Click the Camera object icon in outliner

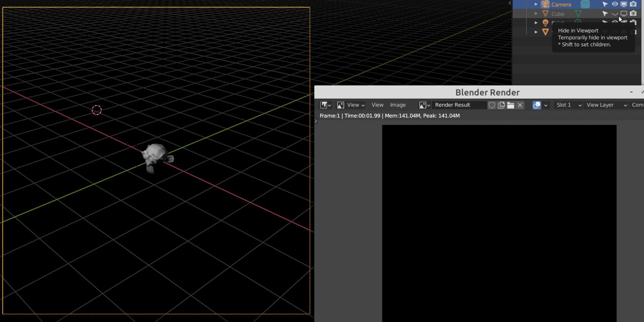(x=545, y=4)
